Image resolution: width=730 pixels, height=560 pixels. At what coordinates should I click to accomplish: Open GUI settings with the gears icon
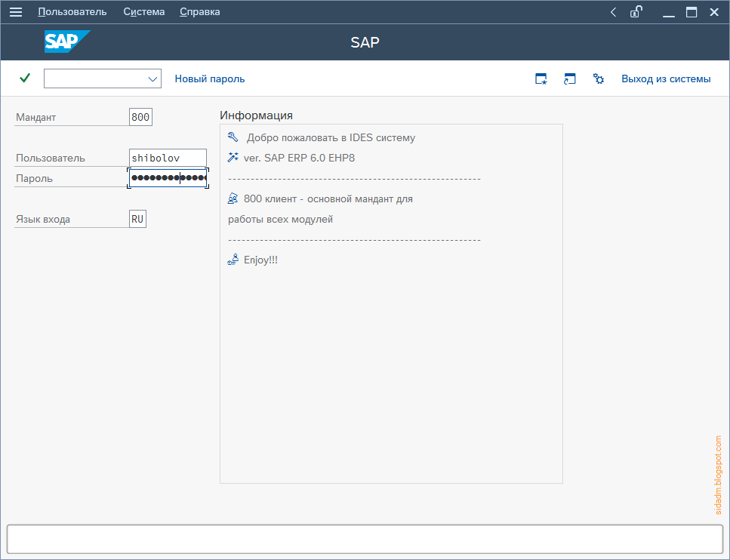pos(599,78)
